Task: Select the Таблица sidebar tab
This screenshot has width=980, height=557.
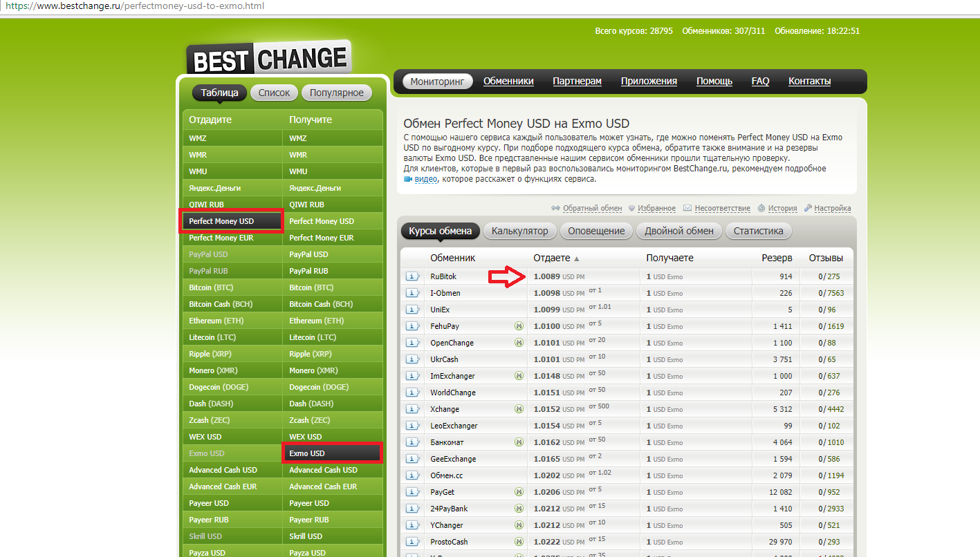Action: pyautogui.click(x=220, y=93)
